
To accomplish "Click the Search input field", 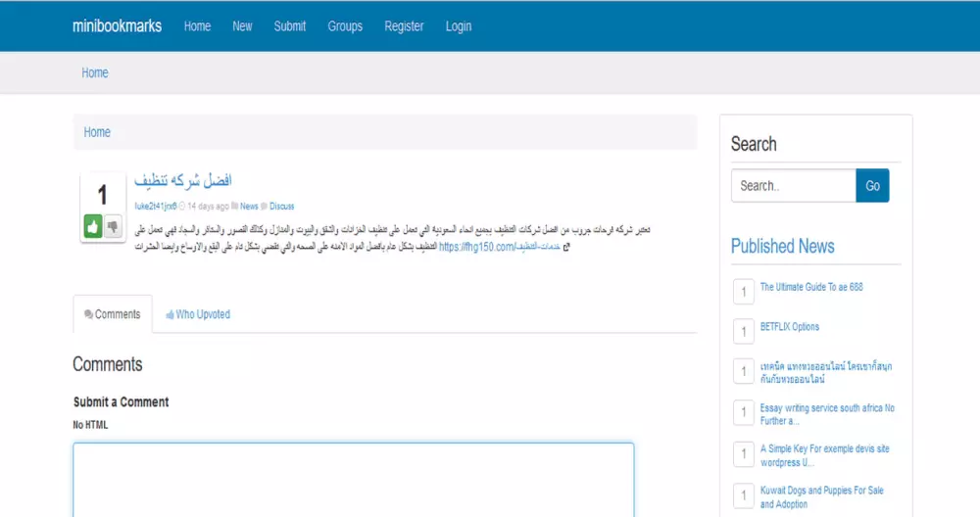I will pyautogui.click(x=794, y=185).
